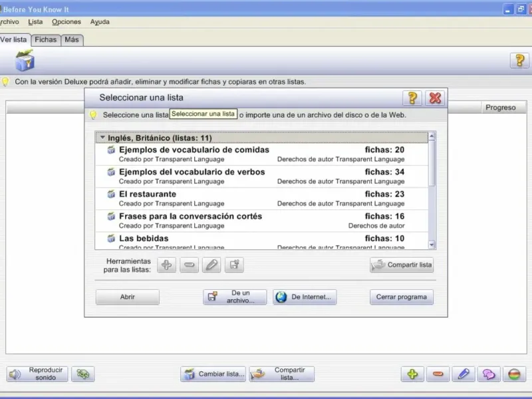The image size is (532, 399).
Task: Click icon beside Las bebidas
Action: [111, 238]
